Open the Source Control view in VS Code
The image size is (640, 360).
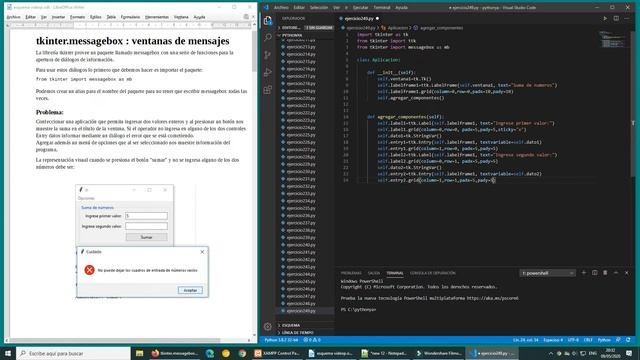[268, 55]
